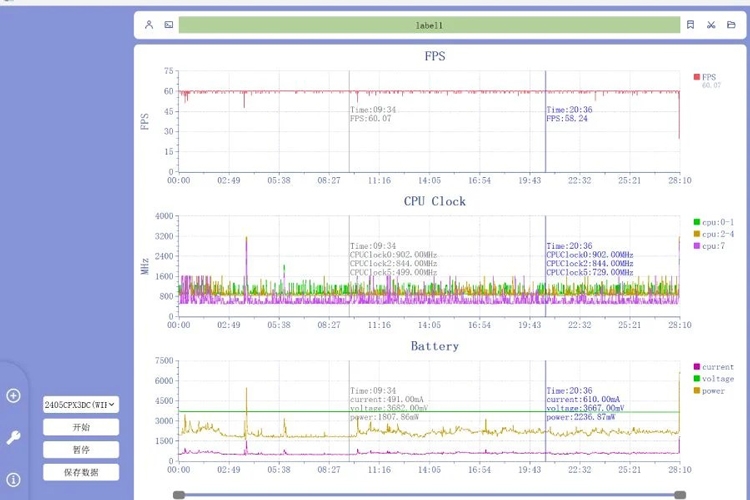Open the wrench settings icon
Image resolution: width=750 pixels, height=500 pixels.
(x=13, y=437)
